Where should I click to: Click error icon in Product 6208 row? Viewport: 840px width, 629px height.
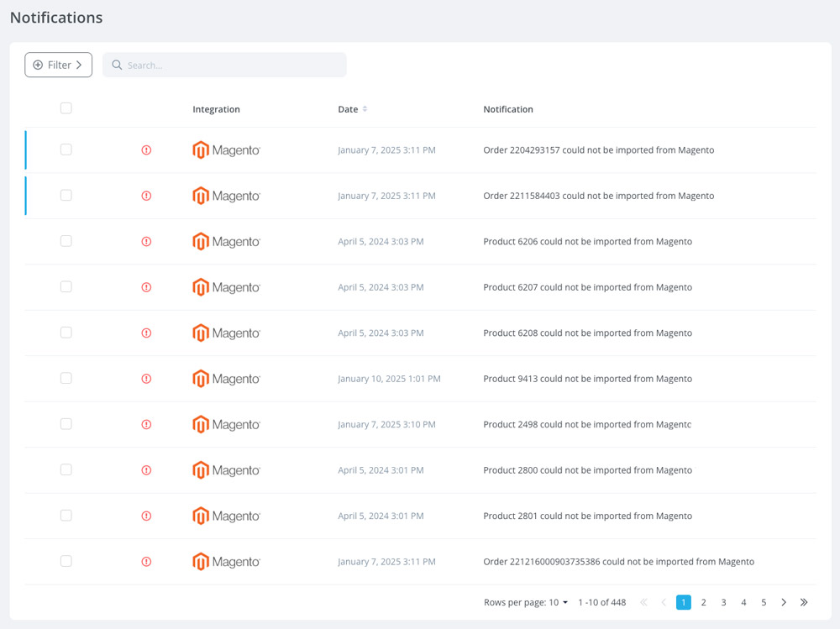tap(146, 333)
